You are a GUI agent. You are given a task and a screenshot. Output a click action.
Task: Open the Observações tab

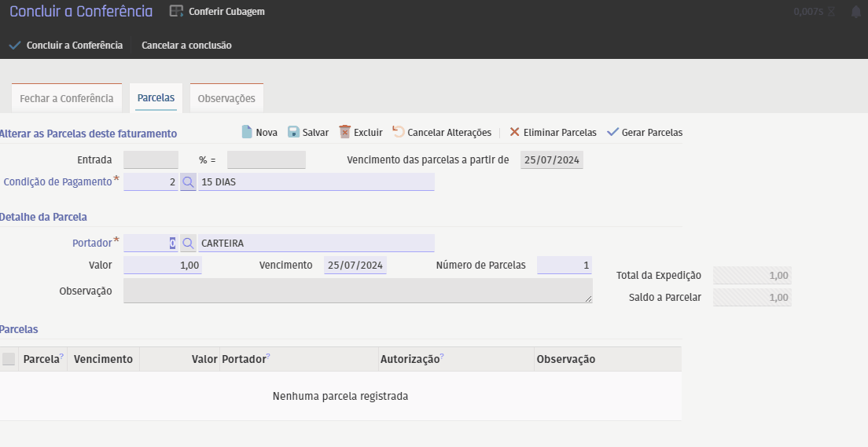(226, 99)
